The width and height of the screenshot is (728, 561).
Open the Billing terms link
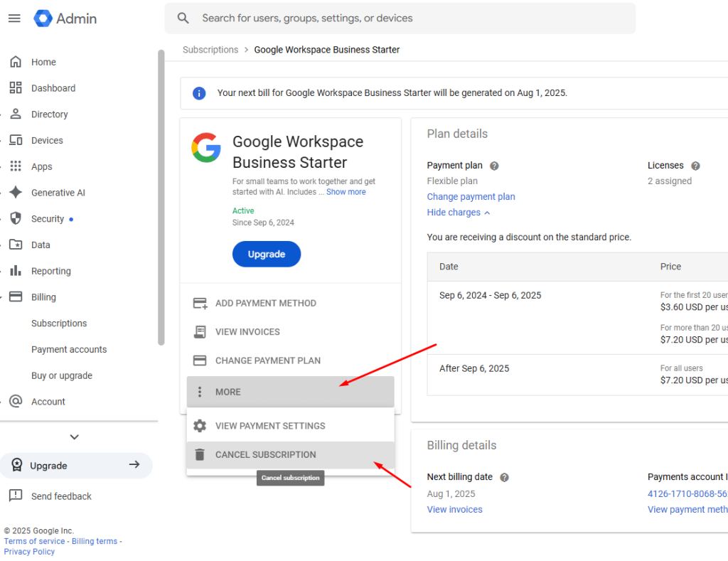click(95, 541)
